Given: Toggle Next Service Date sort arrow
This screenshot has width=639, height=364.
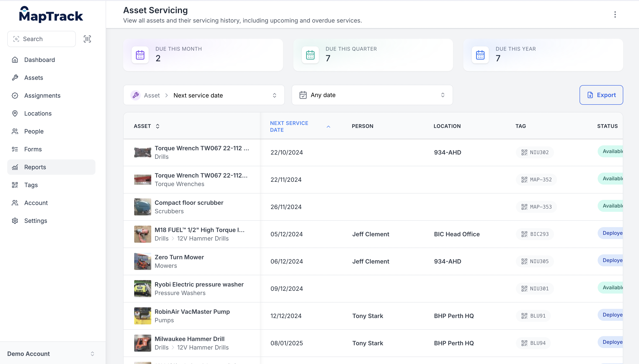Looking at the screenshot, I should click(x=328, y=126).
